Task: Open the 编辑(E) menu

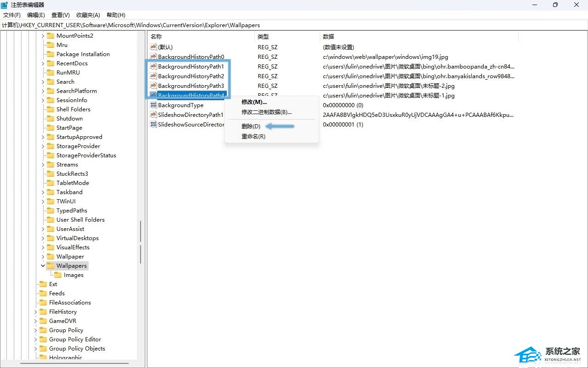Action: [x=36, y=15]
